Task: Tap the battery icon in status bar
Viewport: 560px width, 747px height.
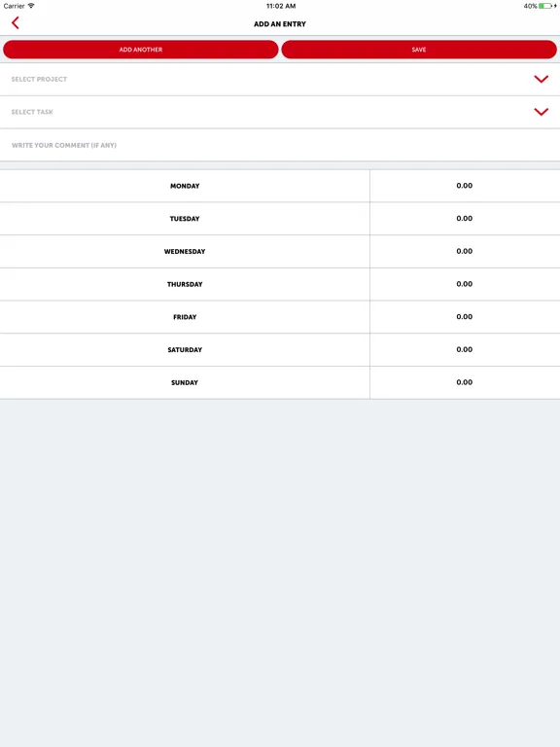Action: (x=545, y=6)
